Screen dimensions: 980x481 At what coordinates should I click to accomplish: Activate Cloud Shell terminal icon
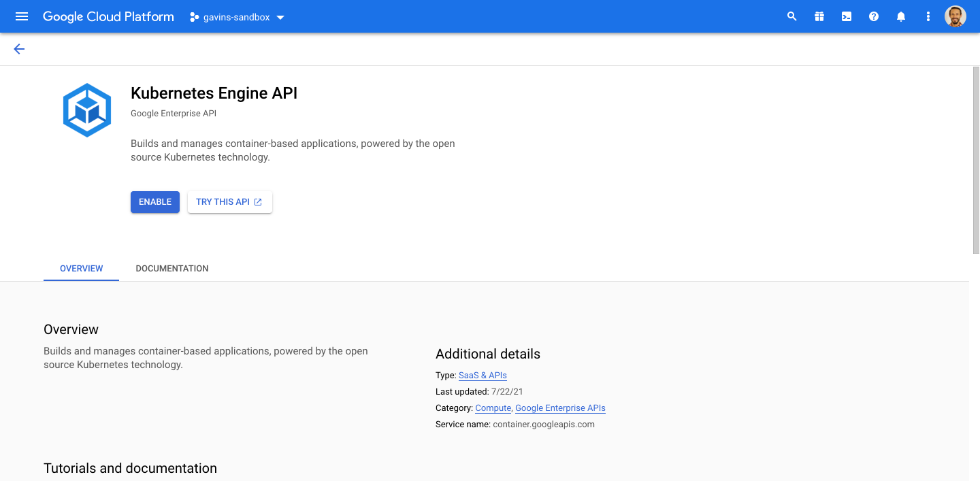pos(846,16)
